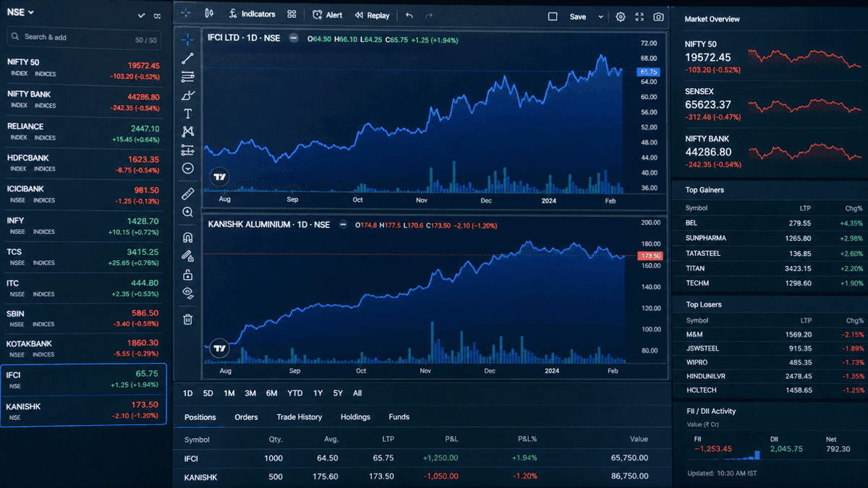
Task: Switch to the Positions tab
Action: (200, 417)
